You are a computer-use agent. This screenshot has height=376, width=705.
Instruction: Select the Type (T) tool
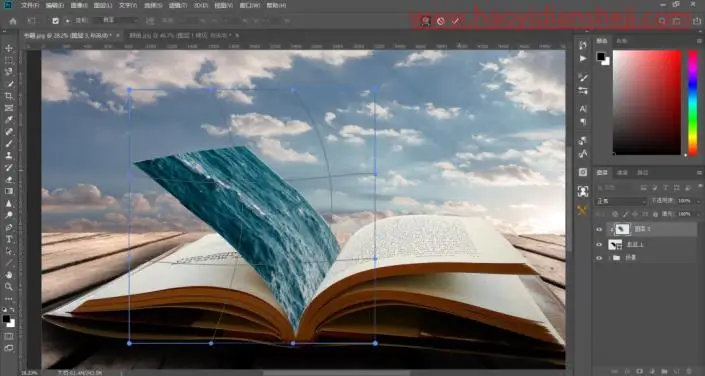[9, 239]
